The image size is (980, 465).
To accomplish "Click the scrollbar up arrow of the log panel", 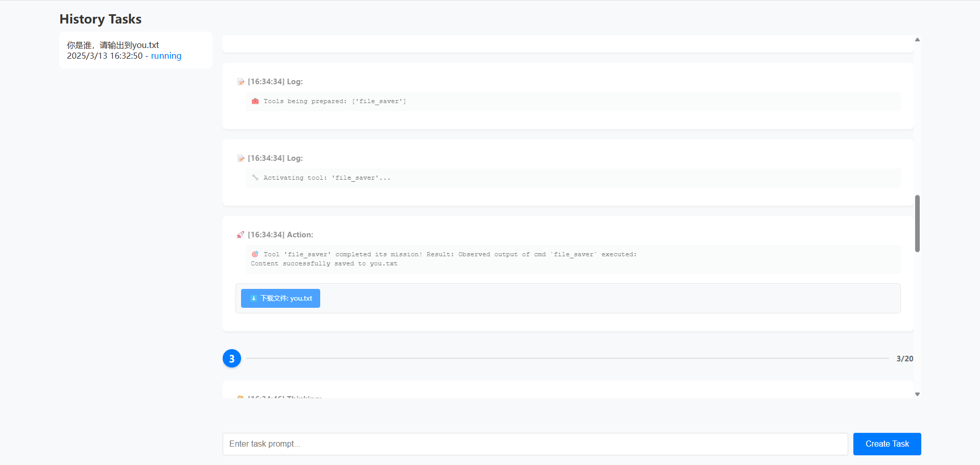I will [917, 39].
